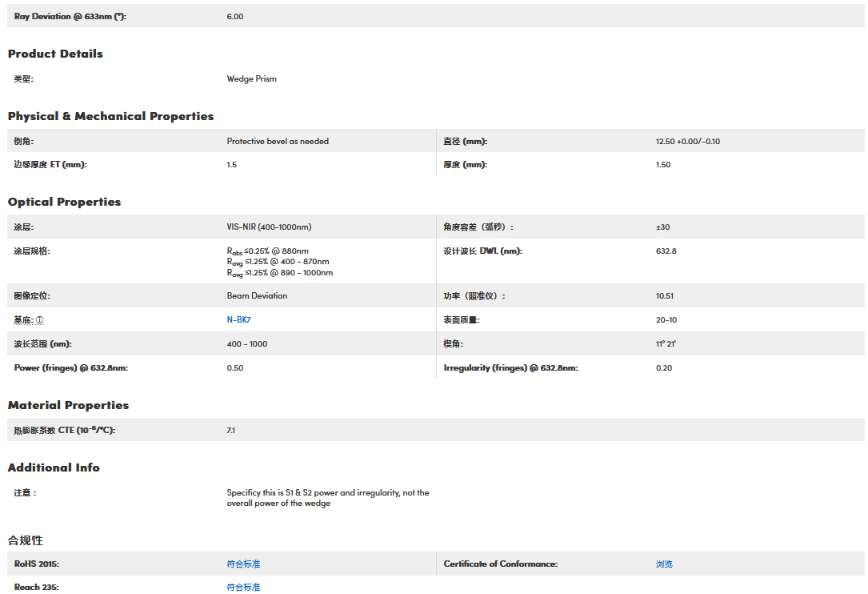
Task: Click the info icon beside 基底
Action: tap(40, 320)
